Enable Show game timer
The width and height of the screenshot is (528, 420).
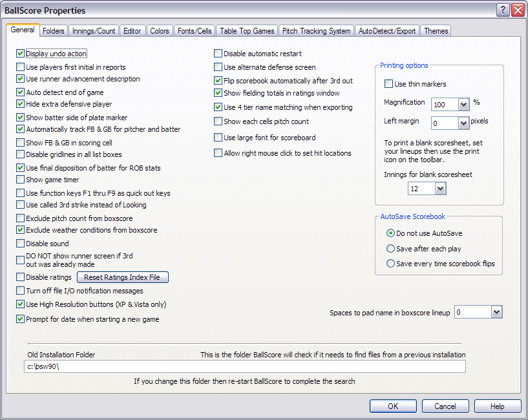pos(20,180)
